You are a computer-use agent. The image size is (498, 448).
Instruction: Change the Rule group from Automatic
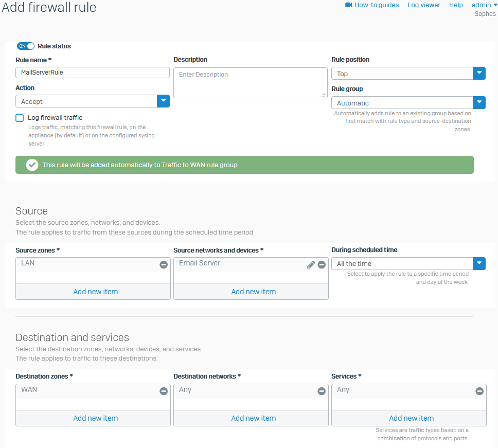pos(479,102)
